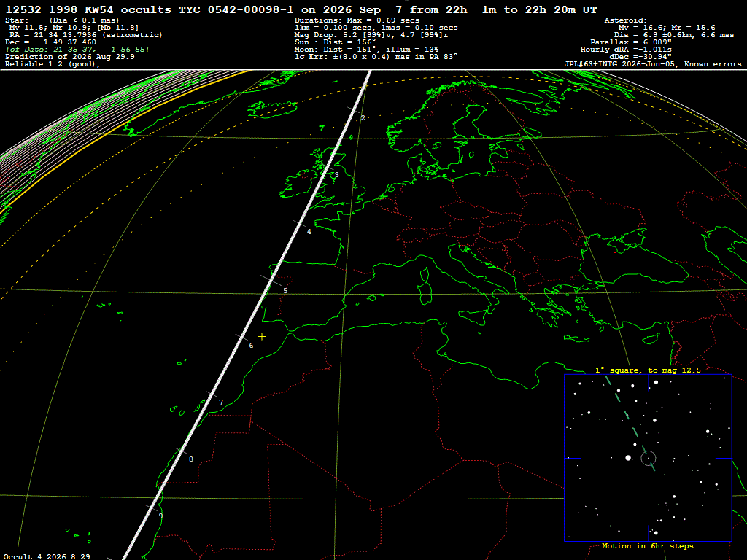Select minute marker 6 on the path

(251, 345)
